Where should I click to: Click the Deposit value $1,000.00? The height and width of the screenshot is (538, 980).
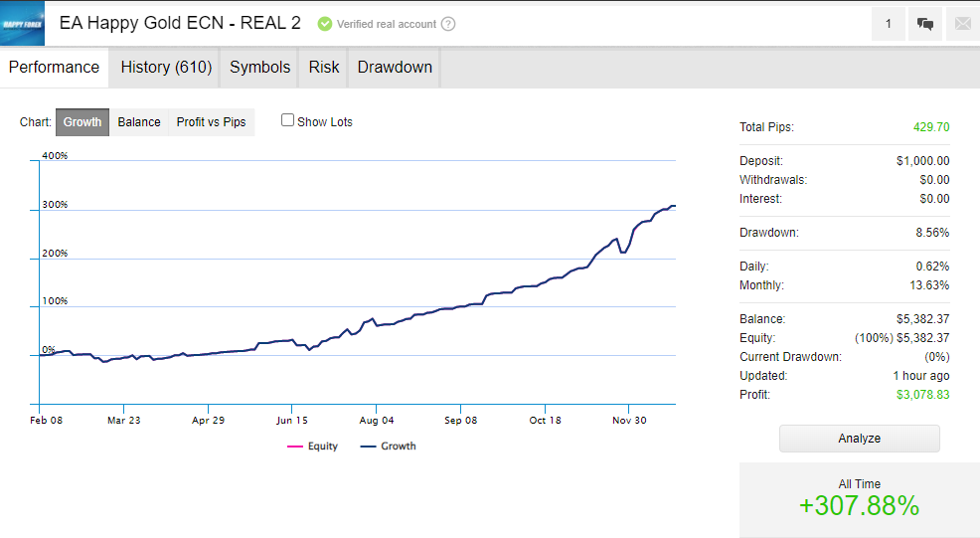coord(923,161)
